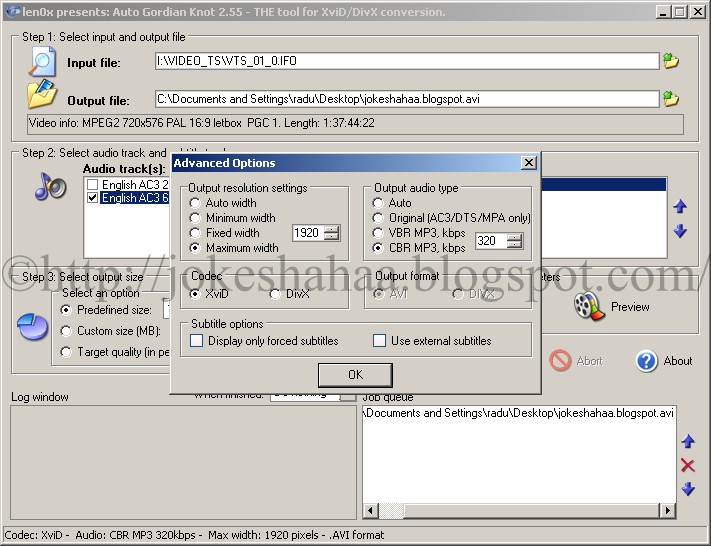Click OK in Advanced Options
This screenshot has width=711, height=546.
tap(356, 375)
